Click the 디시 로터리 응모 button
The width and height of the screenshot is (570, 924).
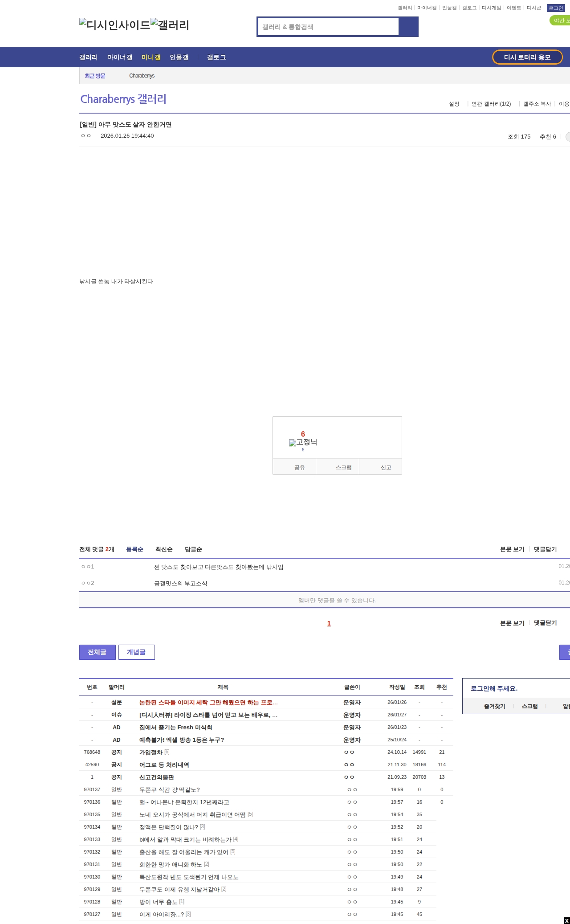click(x=527, y=57)
